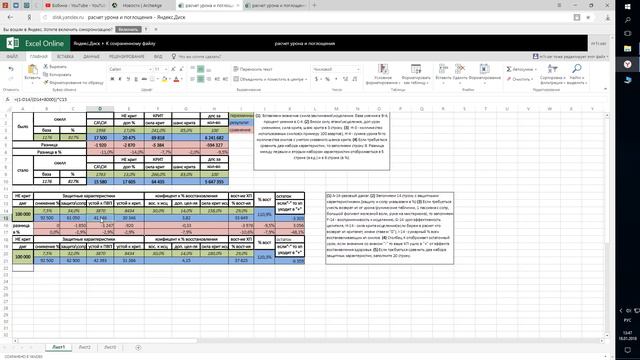Image resolution: width=640 pixels, height=360 pixels.
Task: Decrease the cell indent
Action: 217,79
